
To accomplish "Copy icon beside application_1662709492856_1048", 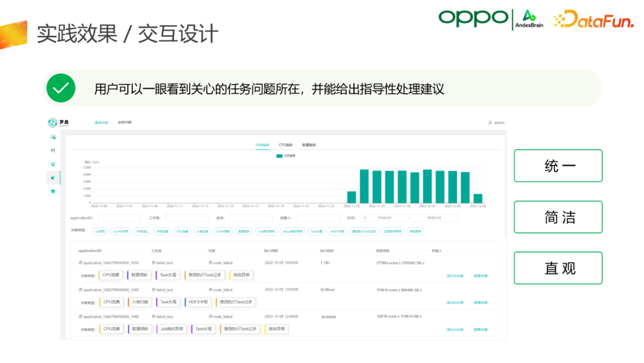I will [x=80, y=316].
